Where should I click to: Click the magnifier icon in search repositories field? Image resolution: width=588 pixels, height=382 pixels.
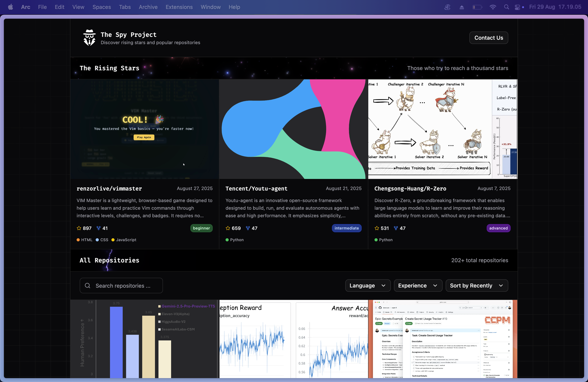pyautogui.click(x=87, y=286)
